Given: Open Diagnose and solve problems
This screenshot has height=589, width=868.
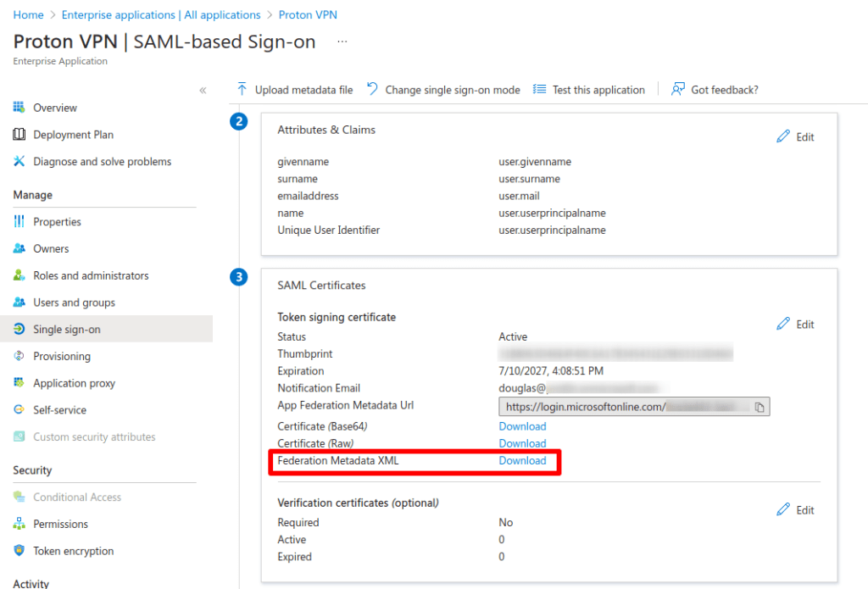Looking at the screenshot, I should point(102,162).
